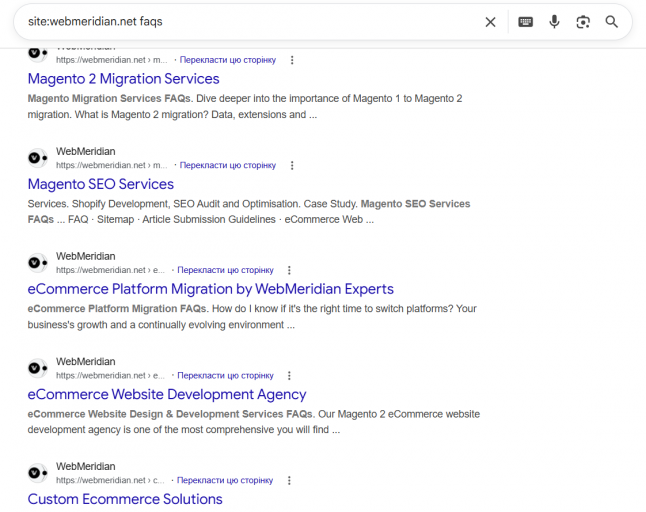The height and width of the screenshot is (512, 646).
Task: Open three-dot menu for eCommerce Website Development result
Action: pos(289,376)
